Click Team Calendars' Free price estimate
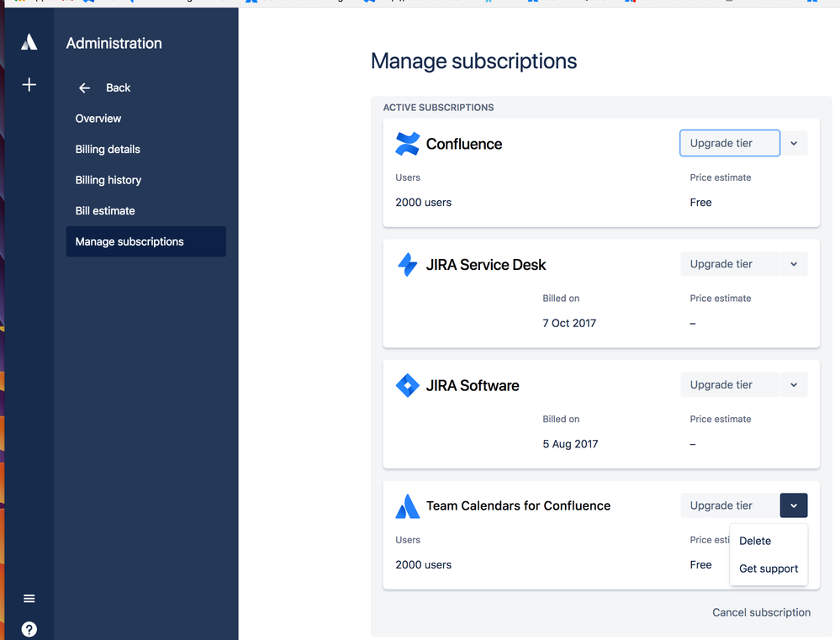Screen dimensions: 840x640 (700, 565)
